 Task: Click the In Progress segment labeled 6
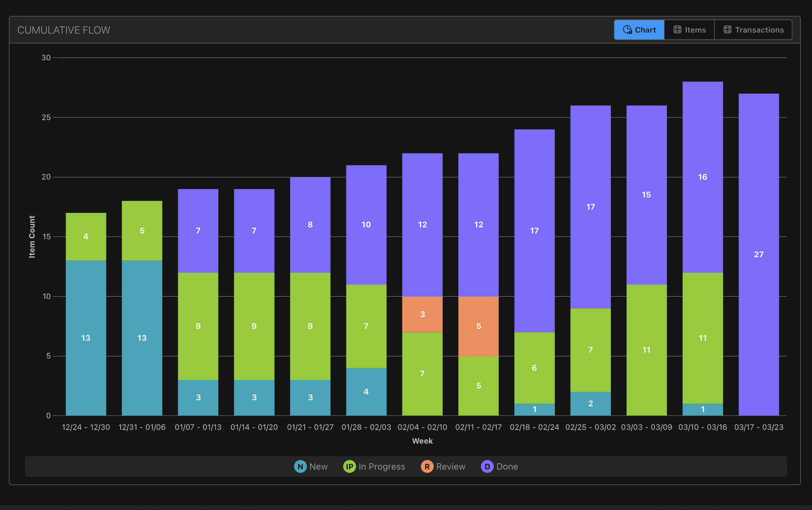click(x=534, y=368)
